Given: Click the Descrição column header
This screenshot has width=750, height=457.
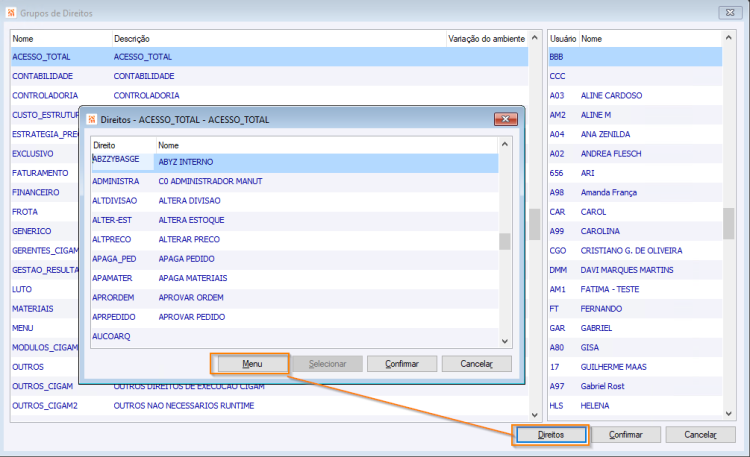Looking at the screenshot, I should coord(279,39).
